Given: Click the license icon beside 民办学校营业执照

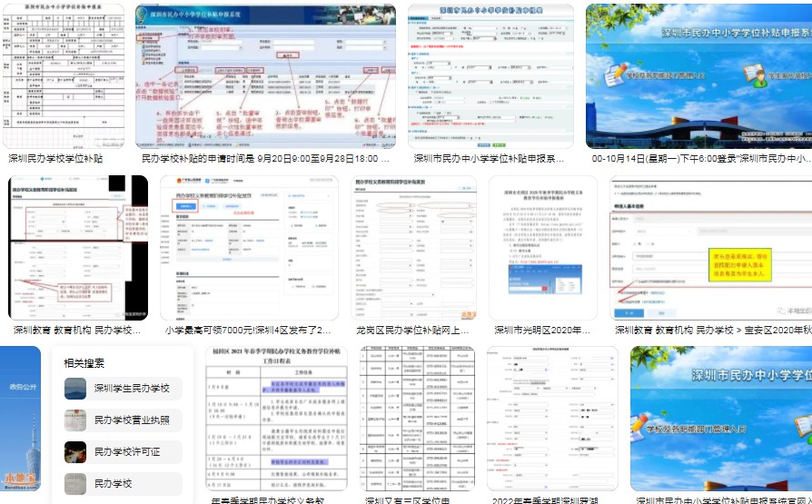Looking at the screenshot, I should tap(75, 420).
